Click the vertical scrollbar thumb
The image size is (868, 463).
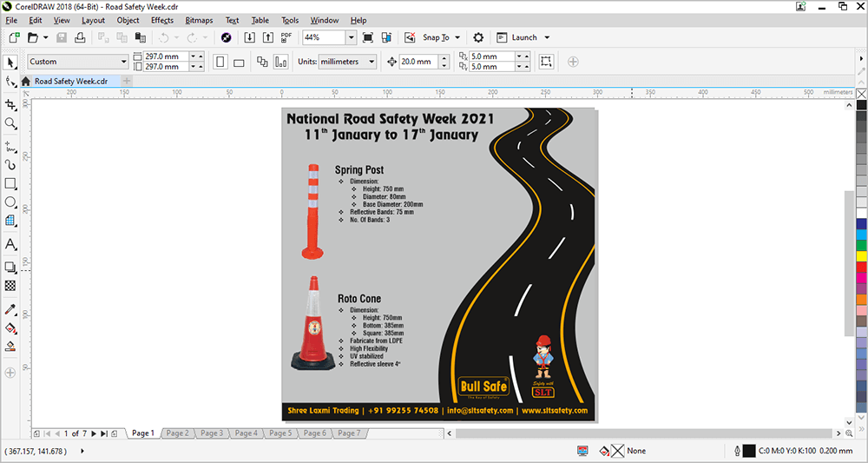coord(850,263)
